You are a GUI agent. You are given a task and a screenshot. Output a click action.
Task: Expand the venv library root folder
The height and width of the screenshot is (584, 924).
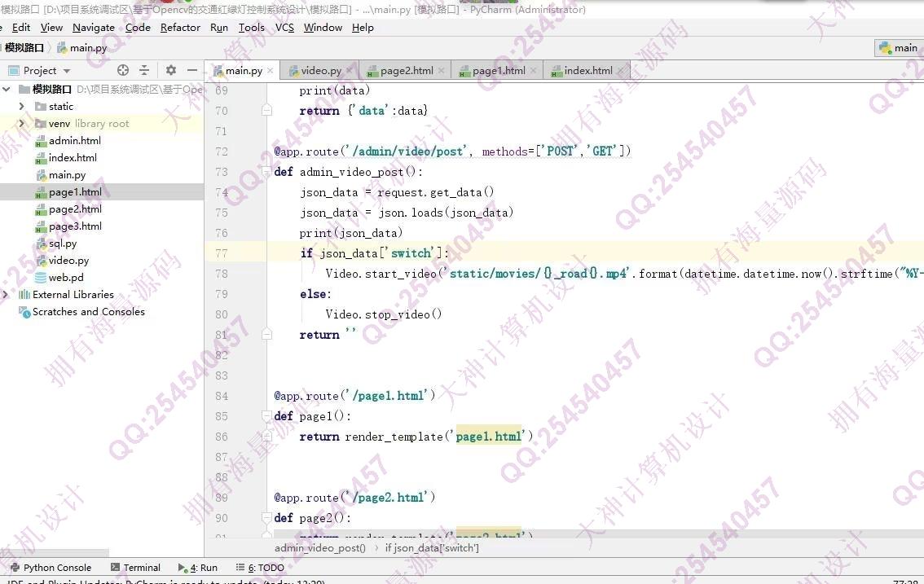coord(22,123)
